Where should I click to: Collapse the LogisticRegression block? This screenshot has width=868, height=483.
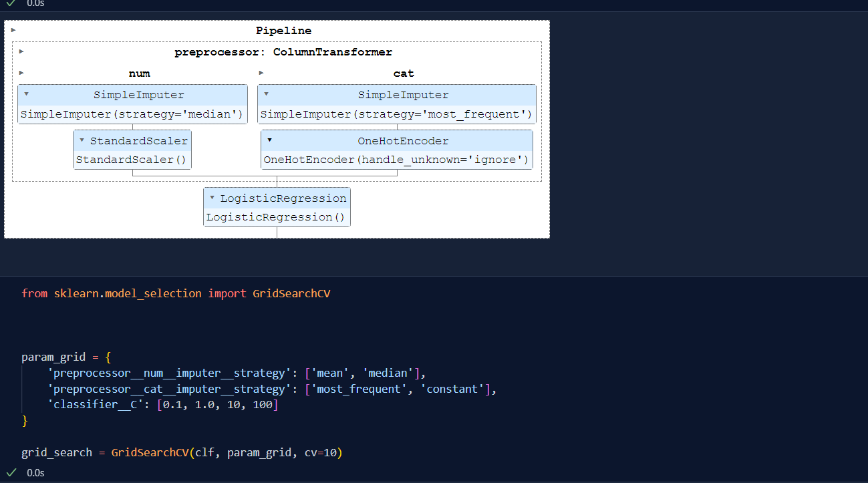pyautogui.click(x=212, y=198)
